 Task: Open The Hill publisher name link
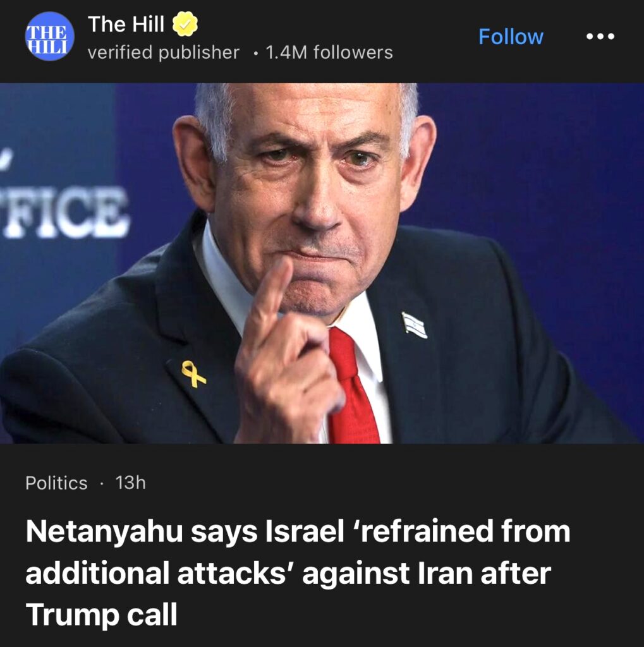coord(126,24)
